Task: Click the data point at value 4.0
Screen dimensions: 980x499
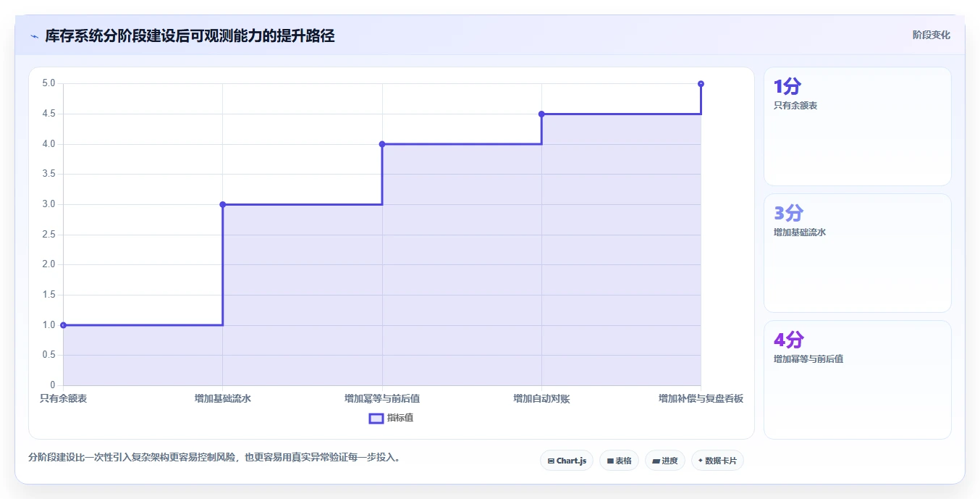Action: 382,144
